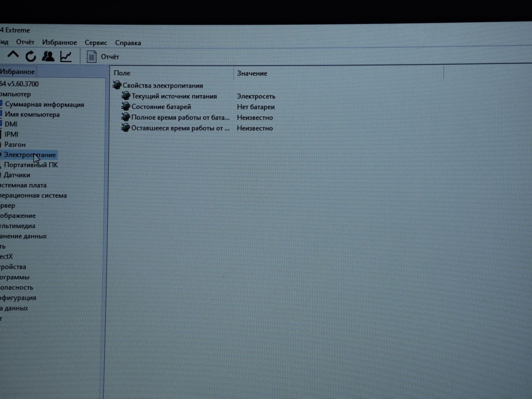
Task: Click the Свойства электропитания heading text
Action: pos(163,85)
